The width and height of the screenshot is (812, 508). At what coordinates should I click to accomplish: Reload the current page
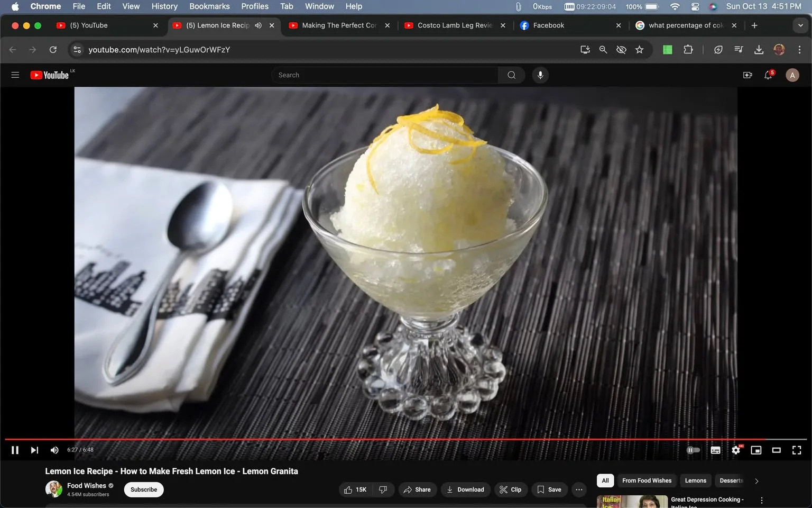53,50
